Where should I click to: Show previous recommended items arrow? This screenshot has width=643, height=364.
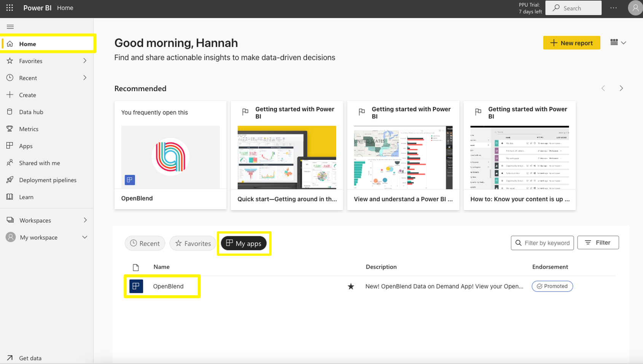click(x=603, y=88)
